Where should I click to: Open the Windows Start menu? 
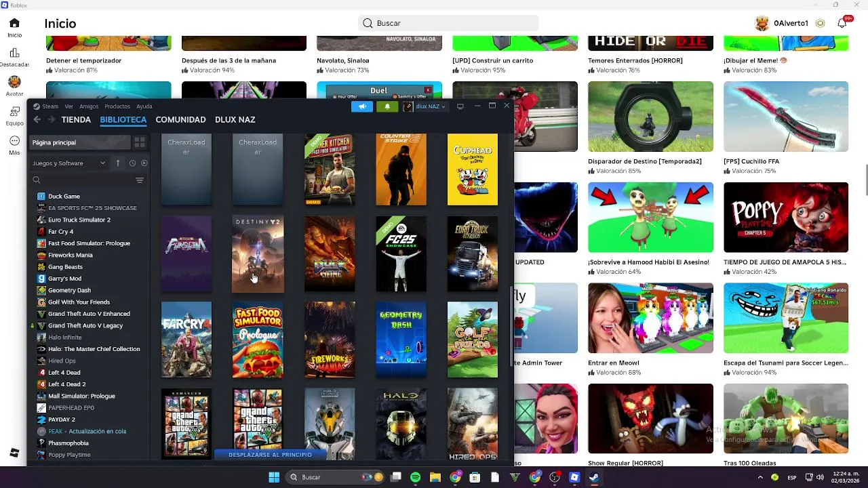274,477
